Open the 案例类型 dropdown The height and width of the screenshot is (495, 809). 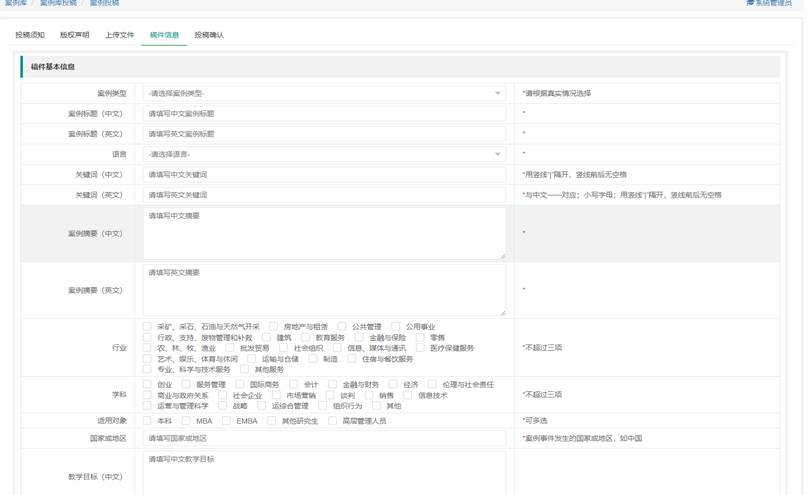point(324,93)
